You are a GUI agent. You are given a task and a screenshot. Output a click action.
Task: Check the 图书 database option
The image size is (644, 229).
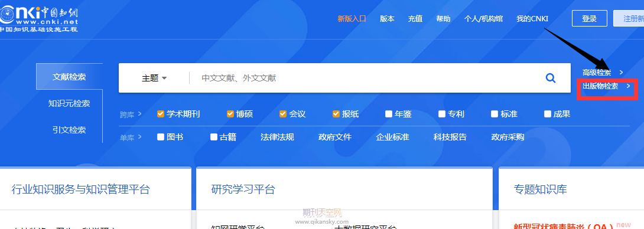pyautogui.click(x=161, y=137)
